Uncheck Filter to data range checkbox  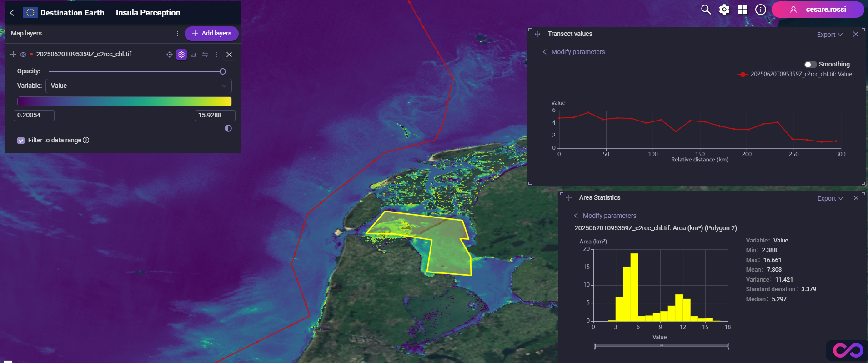click(x=21, y=141)
